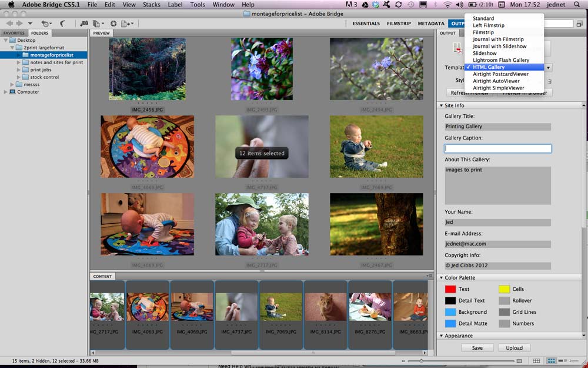Open the Refine stacked-pages icon menu
The height and width of the screenshot is (368, 588).
point(98,24)
